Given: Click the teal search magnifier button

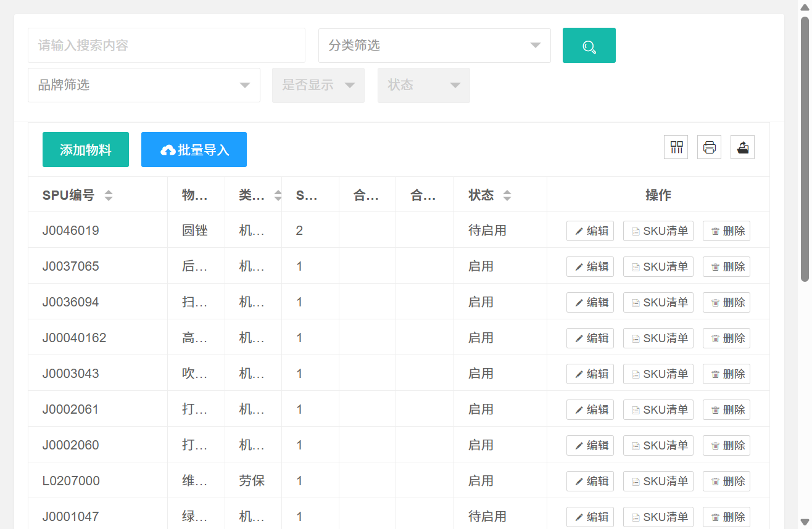Looking at the screenshot, I should [x=589, y=46].
